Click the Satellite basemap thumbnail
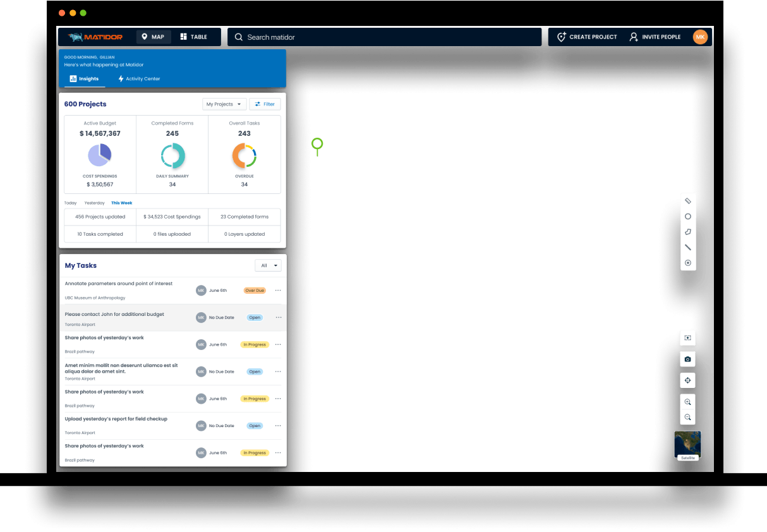 (x=687, y=445)
